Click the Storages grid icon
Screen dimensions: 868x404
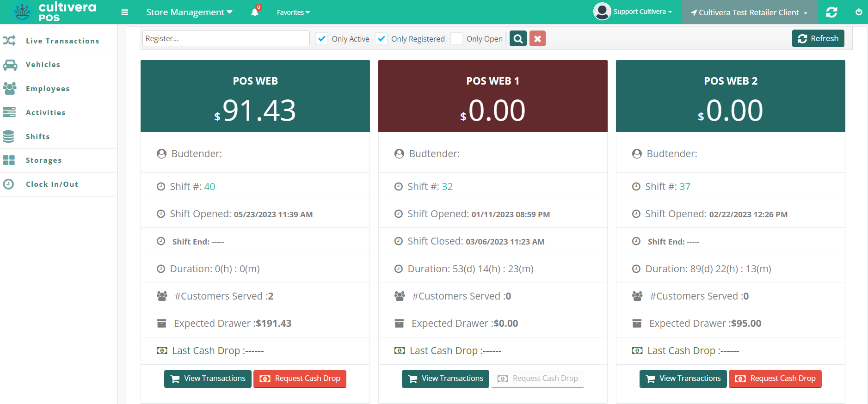pyautogui.click(x=9, y=160)
